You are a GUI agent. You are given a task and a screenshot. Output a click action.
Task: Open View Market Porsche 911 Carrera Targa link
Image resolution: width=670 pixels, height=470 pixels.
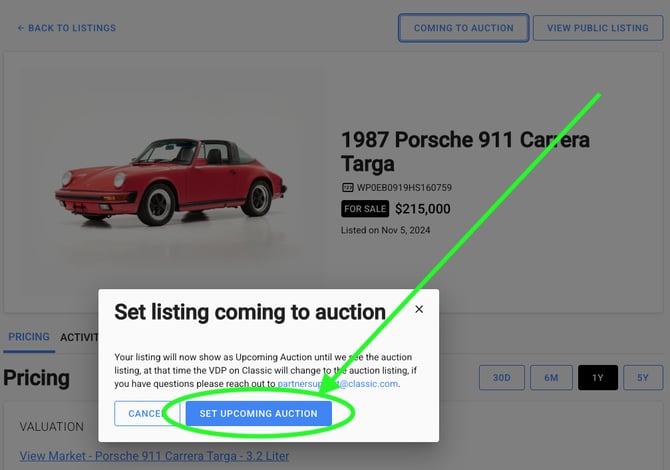(154, 457)
